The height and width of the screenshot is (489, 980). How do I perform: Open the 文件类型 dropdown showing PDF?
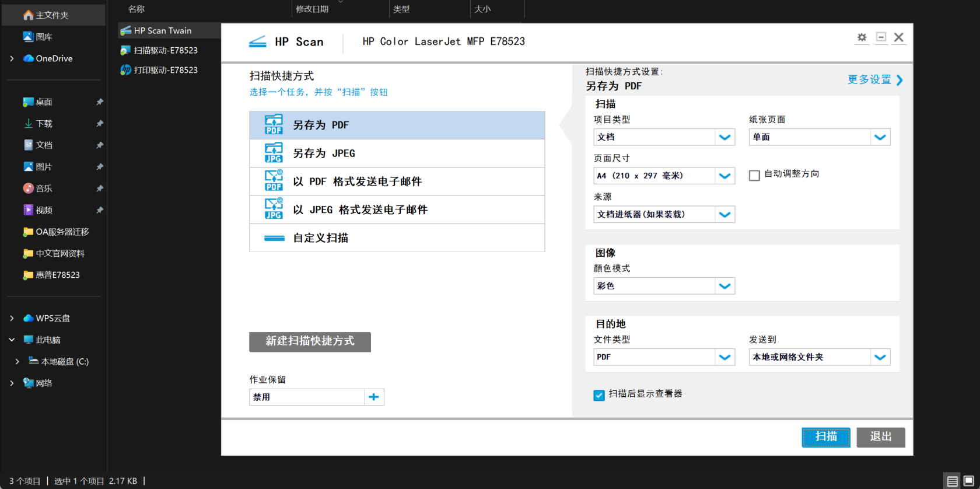(x=664, y=357)
